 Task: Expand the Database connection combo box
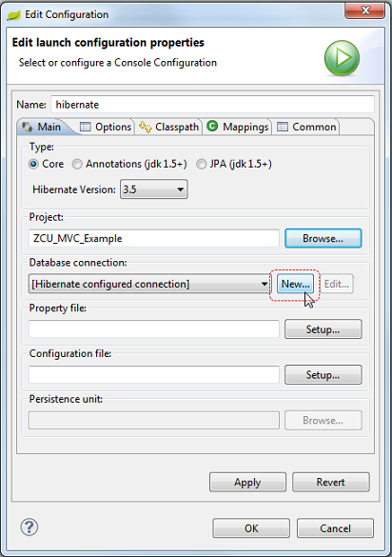pyautogui.click(x=148, y=284)
